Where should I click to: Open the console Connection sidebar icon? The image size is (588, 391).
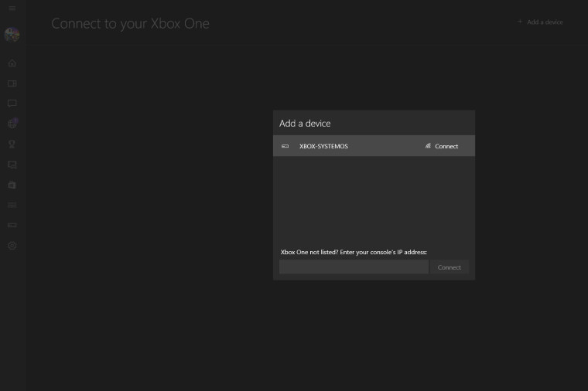(12, 225)
